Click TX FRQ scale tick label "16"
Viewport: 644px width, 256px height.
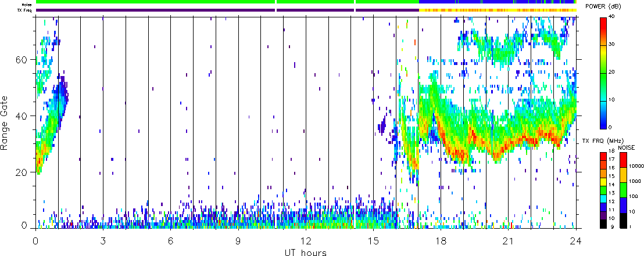[613, 168]
